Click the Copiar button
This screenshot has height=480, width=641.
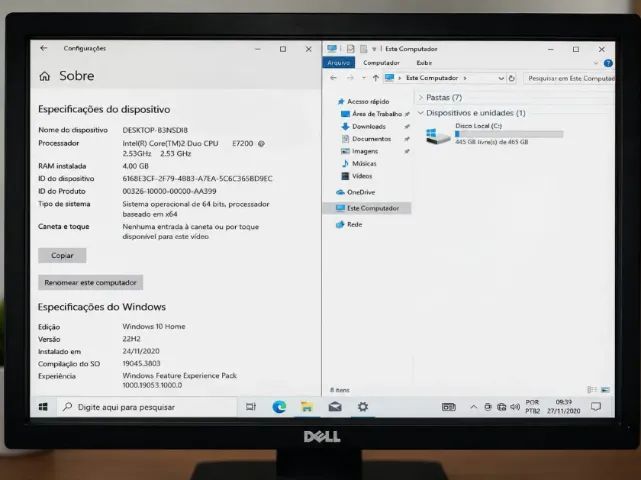[x=62, y=255]
